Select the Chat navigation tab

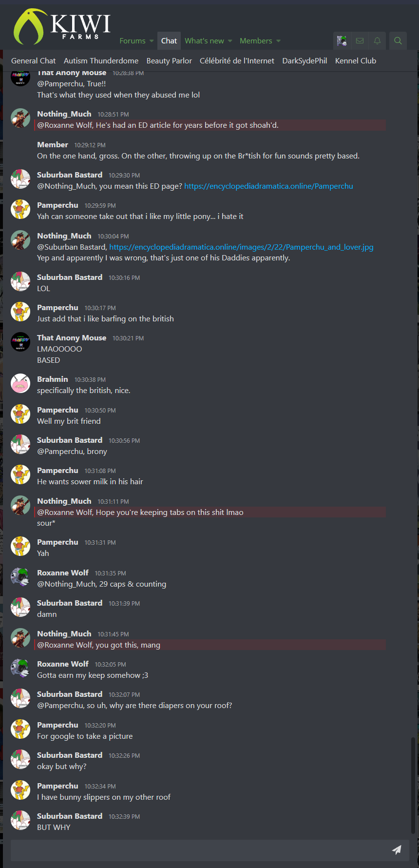point(169,41)
